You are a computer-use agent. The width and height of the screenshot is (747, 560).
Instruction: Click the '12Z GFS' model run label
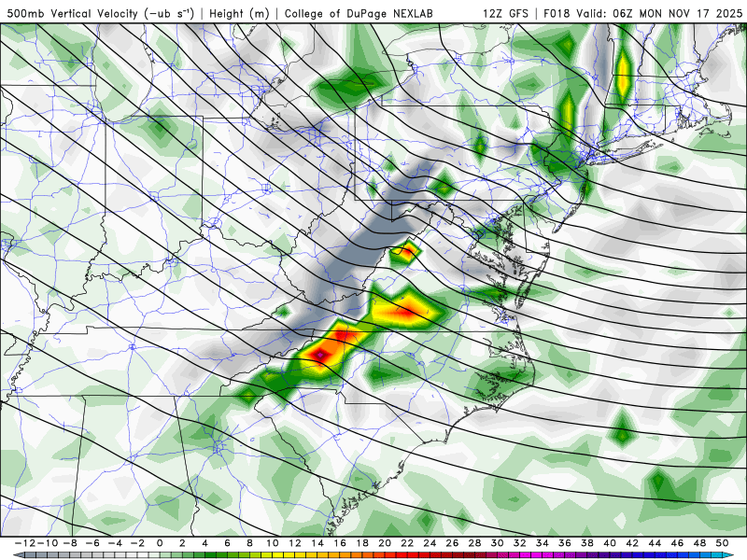505,13
